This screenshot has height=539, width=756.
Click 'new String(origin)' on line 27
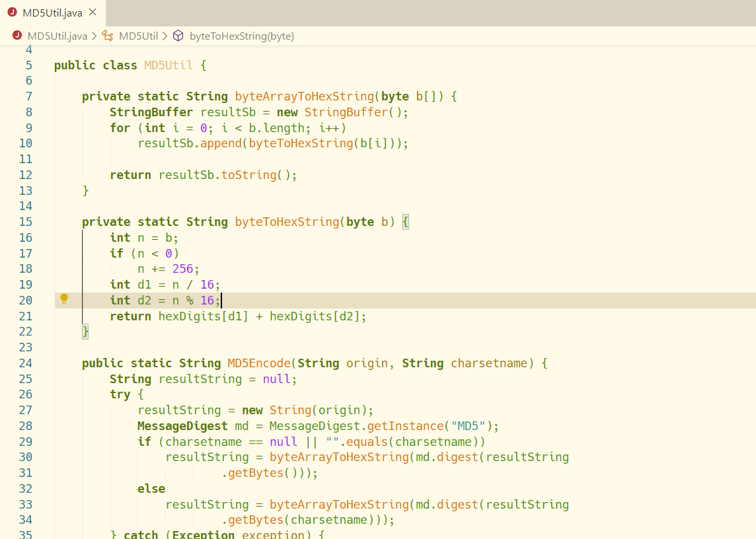304,410
